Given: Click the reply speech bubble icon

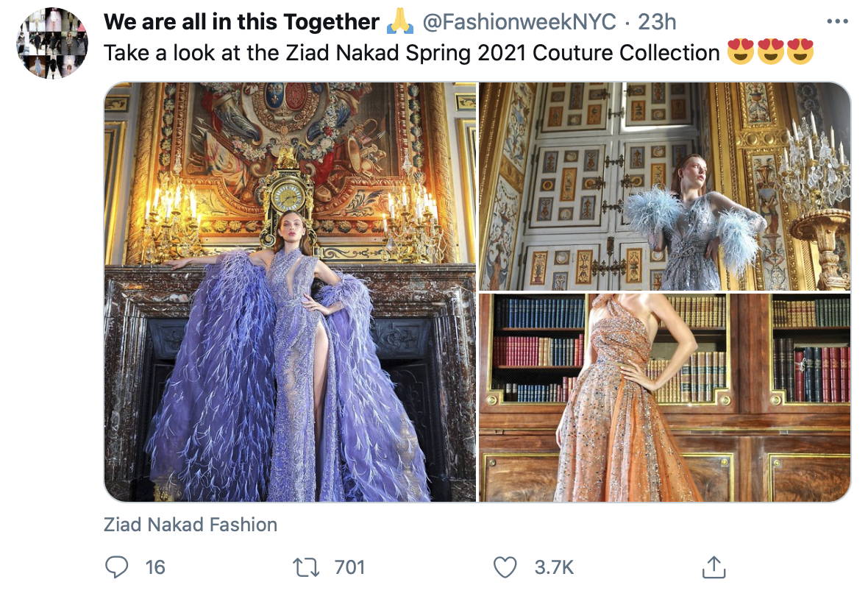Looking at the screenshot, I should coord(116,567).
